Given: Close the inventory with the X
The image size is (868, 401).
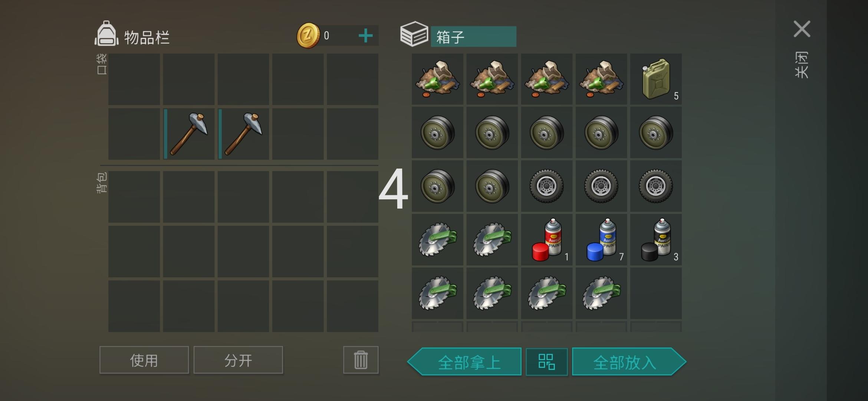Looking at the screenshot, I should 802,29.
